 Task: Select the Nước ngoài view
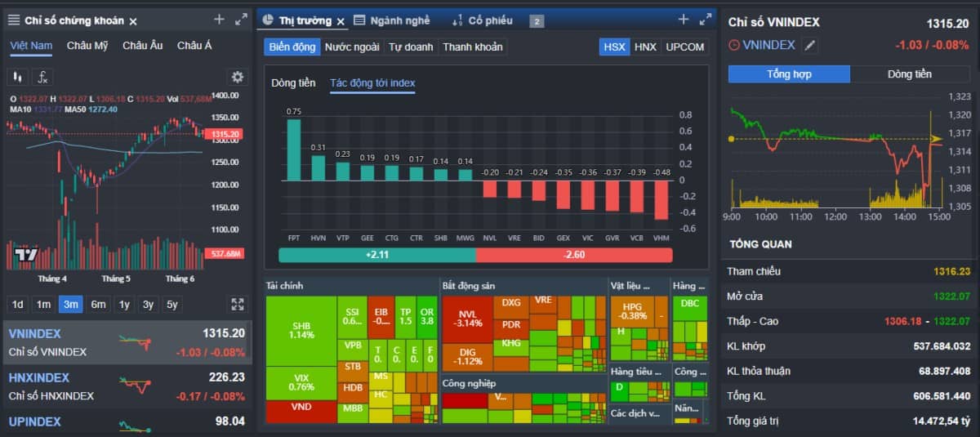pos(352,47)
